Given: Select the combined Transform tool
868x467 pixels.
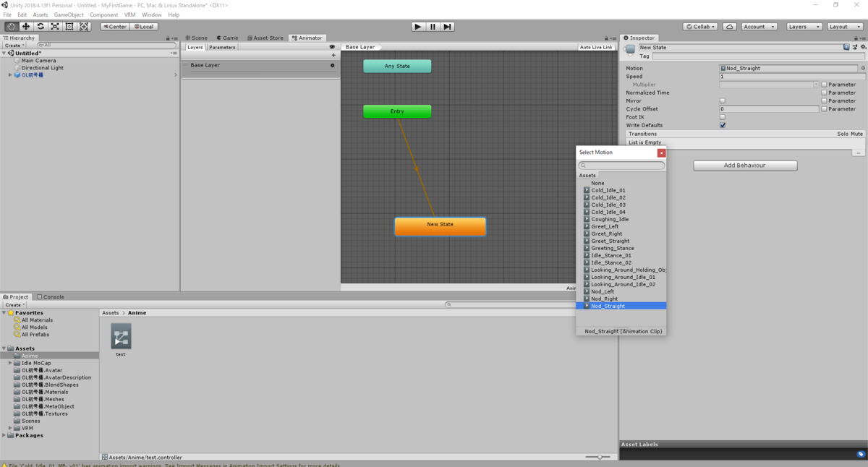Looking at the screenshot, I should [84, 27].
